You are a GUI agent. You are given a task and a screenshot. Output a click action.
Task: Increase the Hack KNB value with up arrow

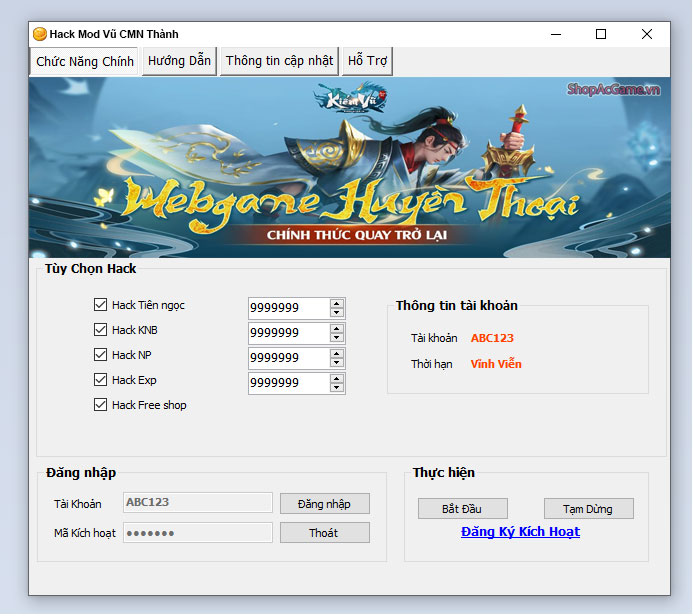337,329
